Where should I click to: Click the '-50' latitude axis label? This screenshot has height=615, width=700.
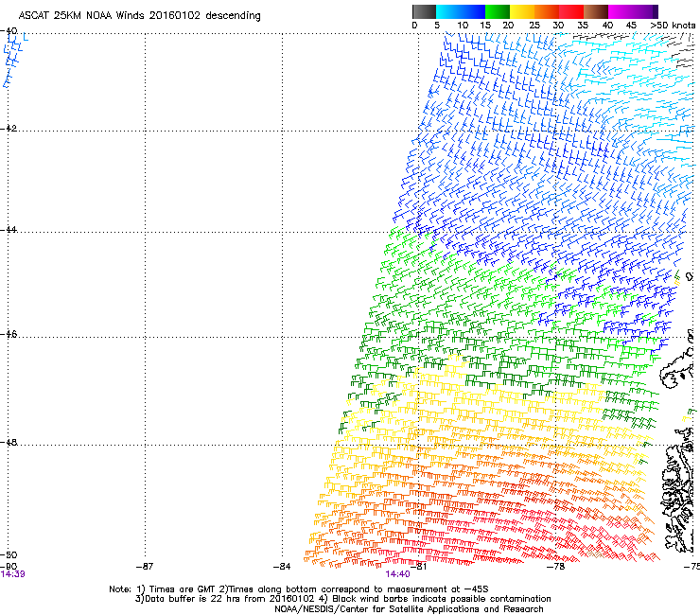pyautogui.click(x=9, y=555)
